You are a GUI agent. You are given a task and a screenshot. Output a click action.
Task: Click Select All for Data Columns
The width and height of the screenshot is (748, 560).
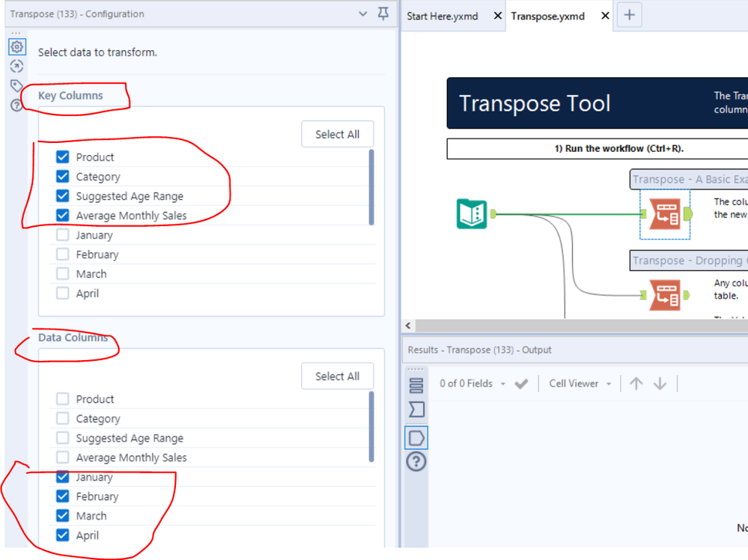click(337, 377)
